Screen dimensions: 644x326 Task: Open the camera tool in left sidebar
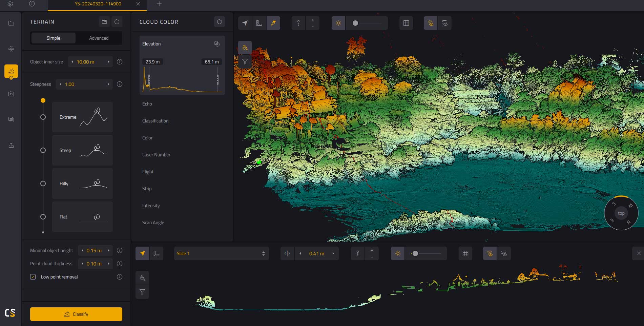pyautogui.click(x=11, y=94)
